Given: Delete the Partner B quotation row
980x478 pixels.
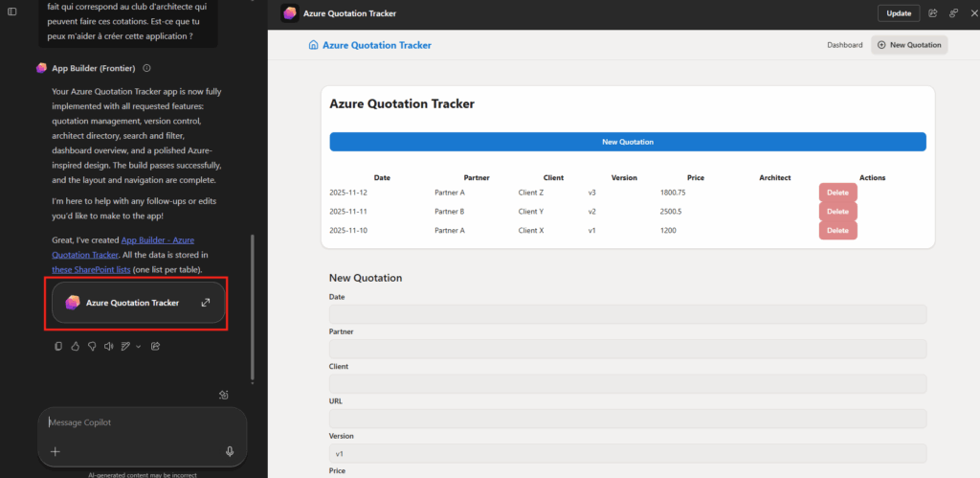Looking at the screenshot, I should coord(837,212).
